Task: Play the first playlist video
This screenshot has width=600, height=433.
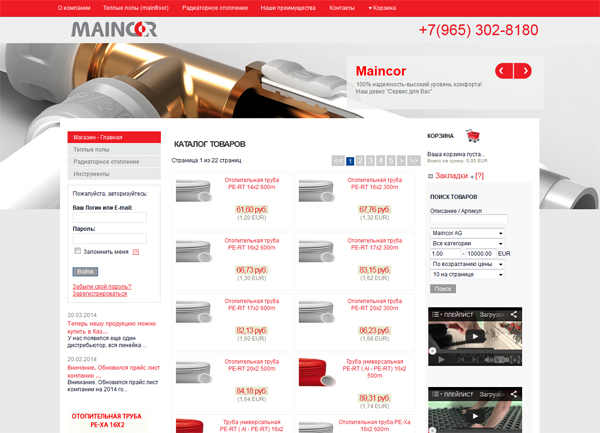Action: (x=475, y=337)
